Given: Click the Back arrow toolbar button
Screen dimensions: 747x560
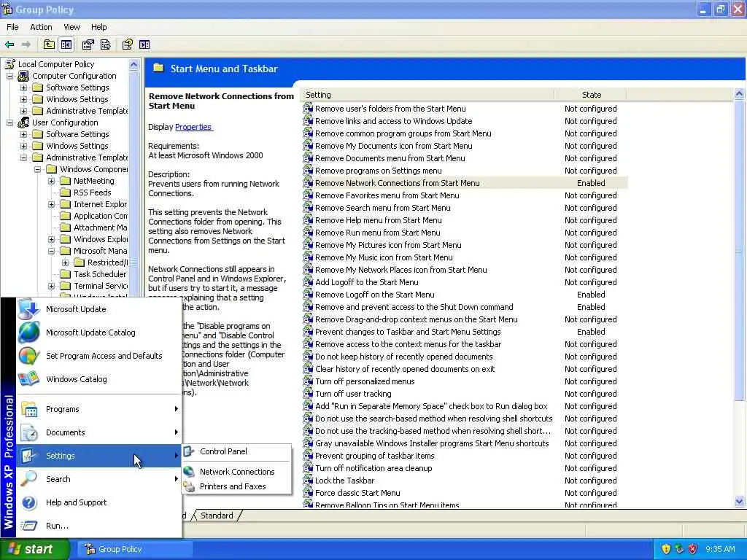Looking at the screenshot, I should (x=9, y=44).
